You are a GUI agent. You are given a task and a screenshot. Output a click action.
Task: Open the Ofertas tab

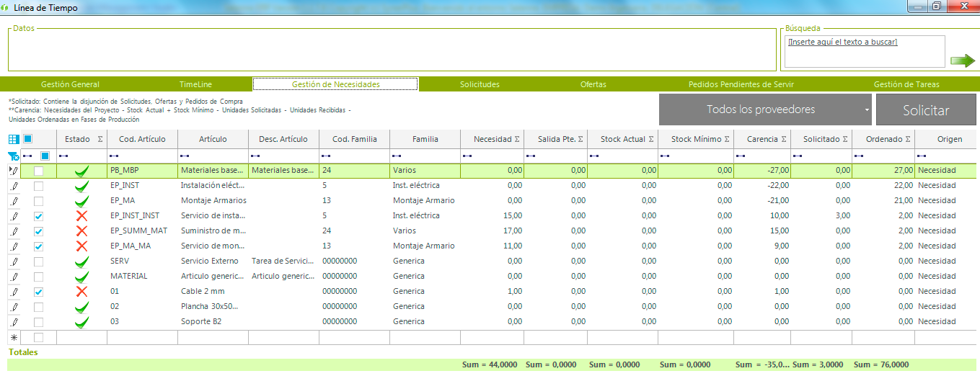[593, 84]
